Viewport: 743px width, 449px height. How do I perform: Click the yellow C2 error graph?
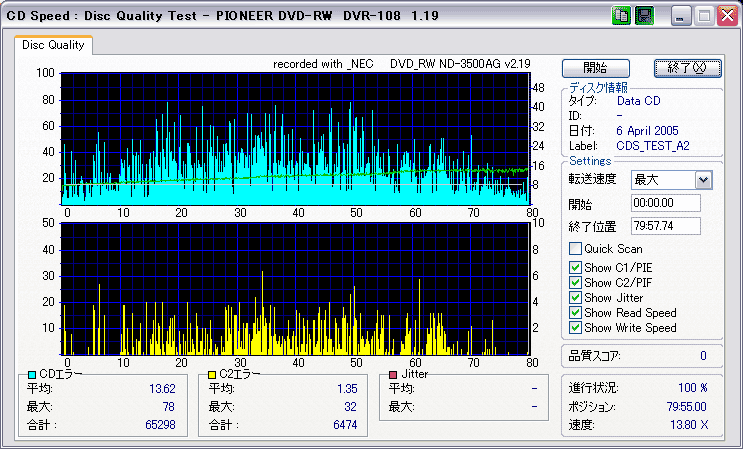[294, 289]
